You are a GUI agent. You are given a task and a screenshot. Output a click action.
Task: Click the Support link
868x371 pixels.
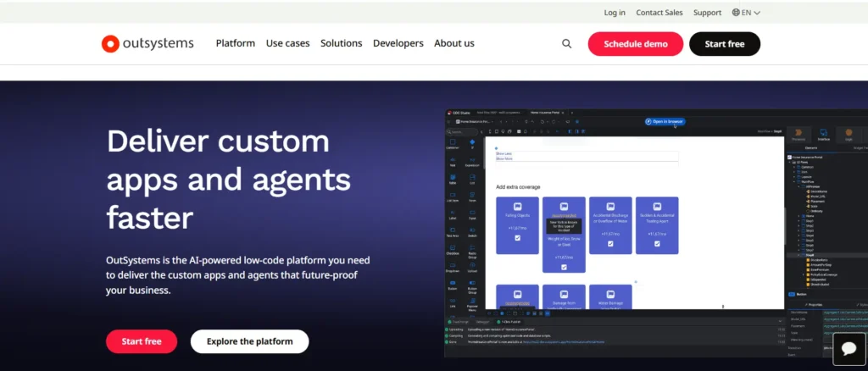(708, 12)
